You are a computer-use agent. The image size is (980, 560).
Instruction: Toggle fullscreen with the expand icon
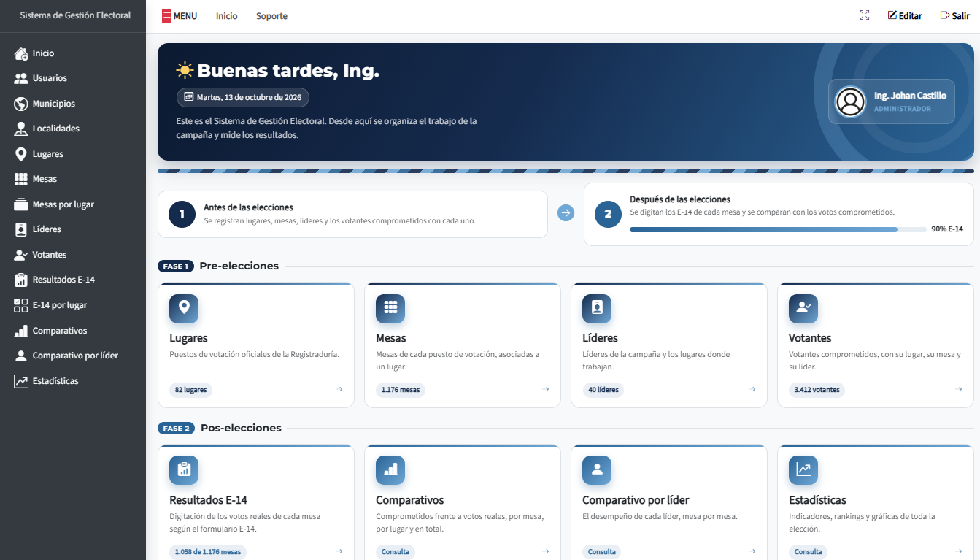tap(865, 15)
